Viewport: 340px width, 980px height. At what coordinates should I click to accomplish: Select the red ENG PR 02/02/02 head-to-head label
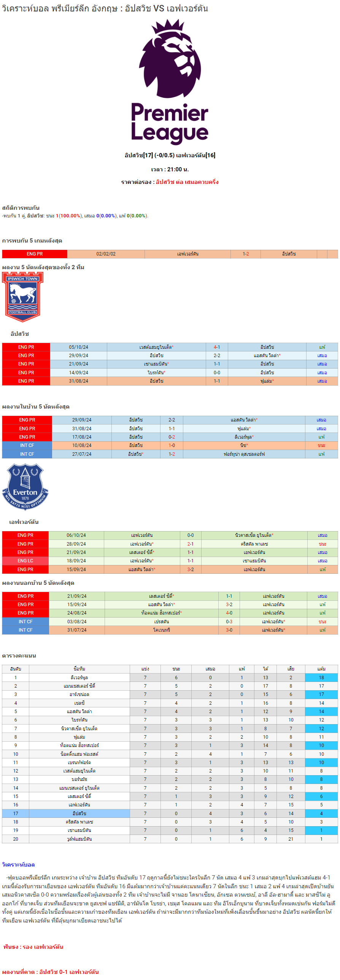(x=35, y=254)
